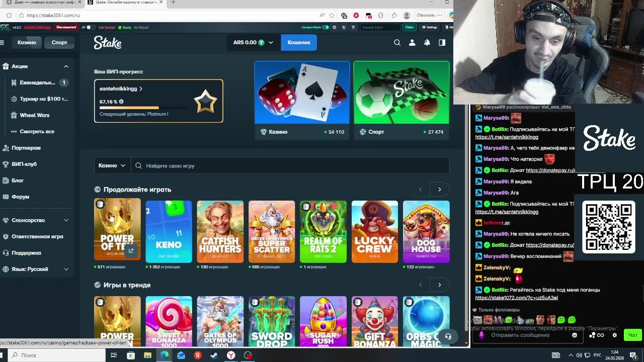Next page arrow in Игры в тренде
644x362 pixels.
(439, 285)
